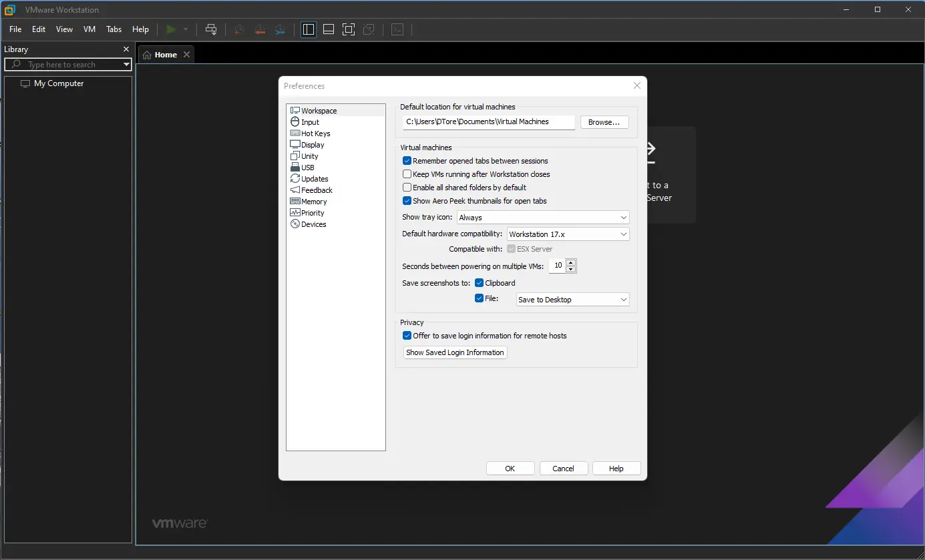Toggle the File screenshot checkbox
This screenshot has height=560, width=925.
click(479, 298)
